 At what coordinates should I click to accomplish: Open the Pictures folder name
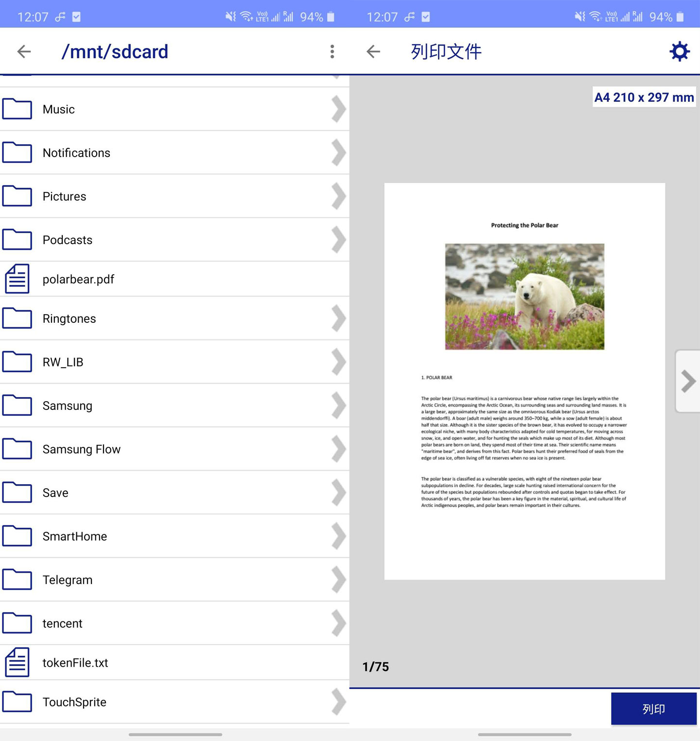64,196
